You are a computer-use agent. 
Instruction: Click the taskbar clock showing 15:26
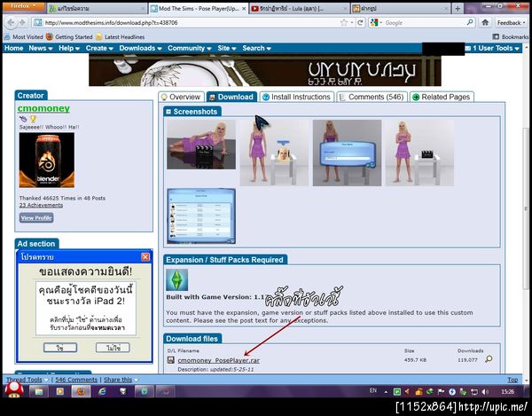[507, 391]
